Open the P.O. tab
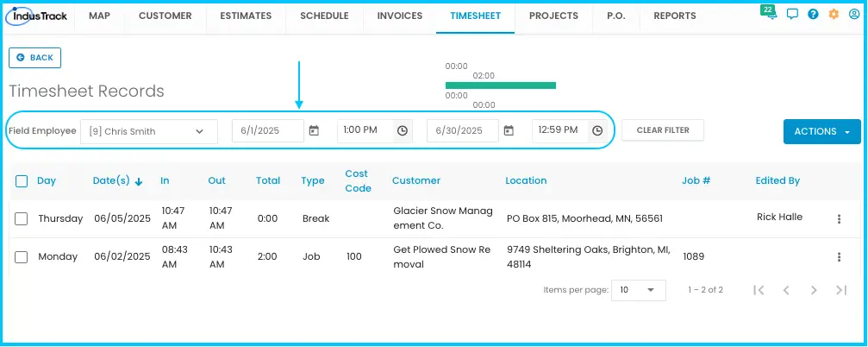 click(x=616, y=16)
